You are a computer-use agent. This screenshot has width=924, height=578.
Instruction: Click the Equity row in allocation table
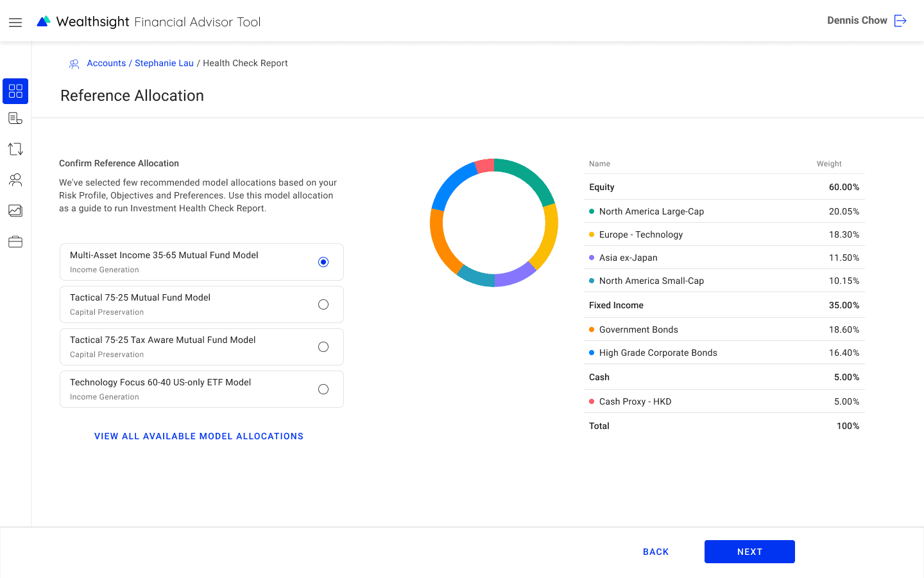coord(724,187)
